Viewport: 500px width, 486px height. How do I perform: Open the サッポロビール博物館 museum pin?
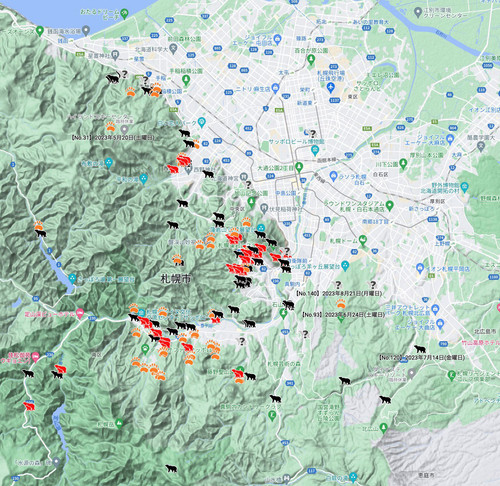coord(315,151)
